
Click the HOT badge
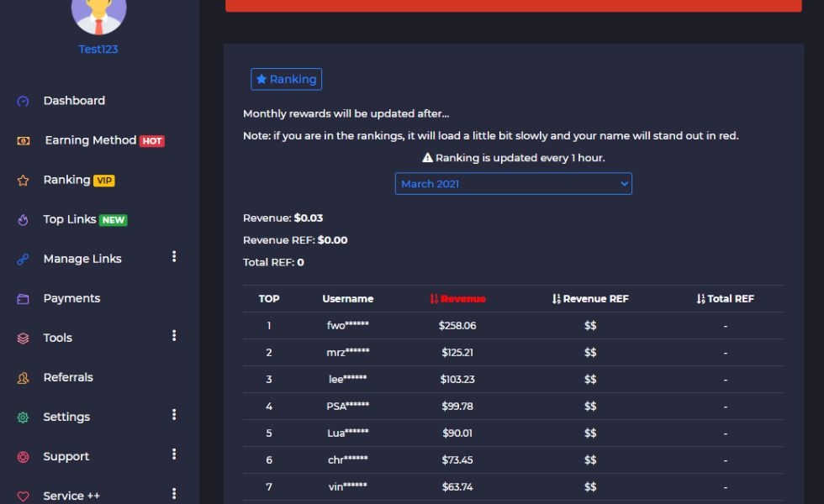pos(152,141)
